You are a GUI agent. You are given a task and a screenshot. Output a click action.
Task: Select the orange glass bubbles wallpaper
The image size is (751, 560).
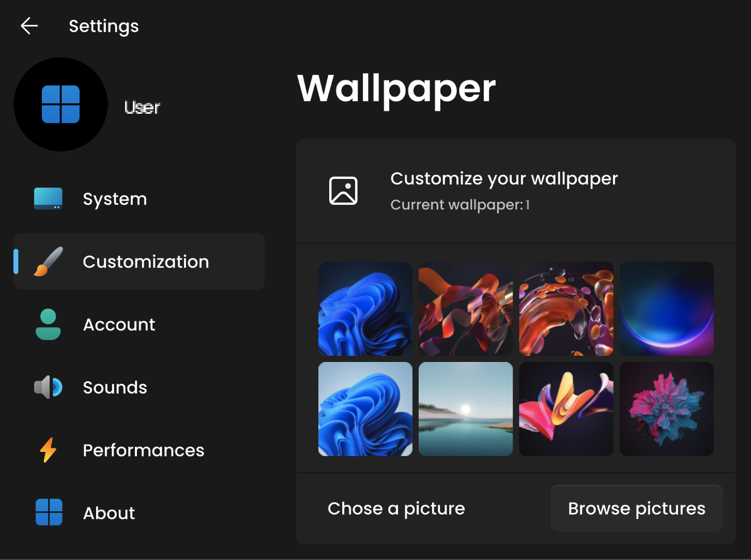566,309
